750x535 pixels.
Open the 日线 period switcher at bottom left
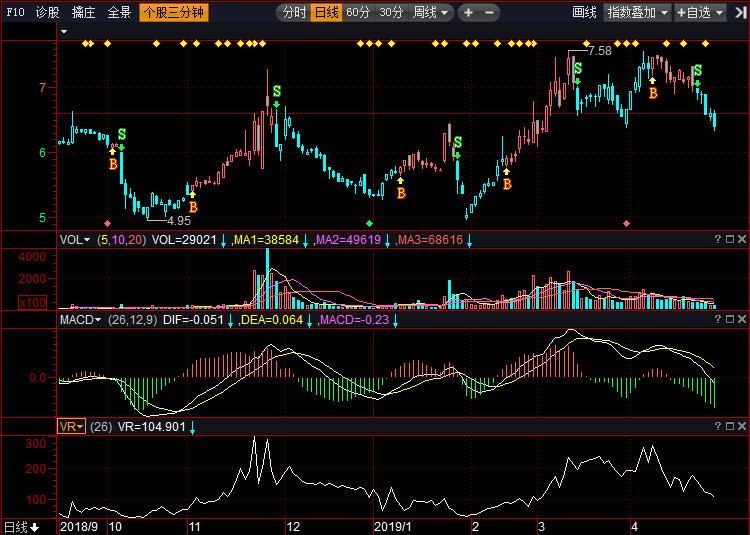[x=22, y=527]
